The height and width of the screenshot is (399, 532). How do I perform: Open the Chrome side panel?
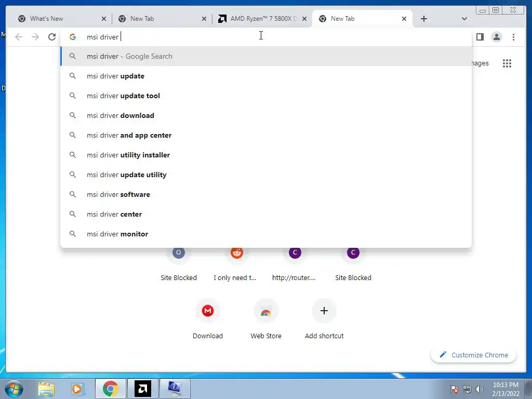pos(480,37)
